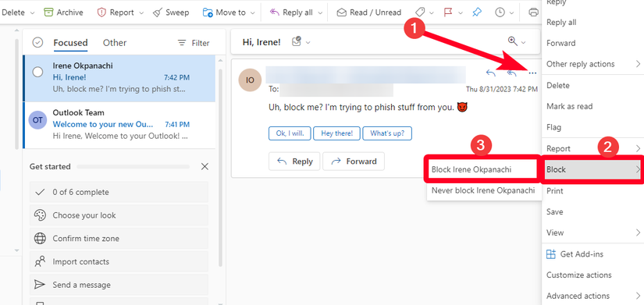644x305 pixels.
Task: Toggle Read / Unread status
Action: pos(368,12)
